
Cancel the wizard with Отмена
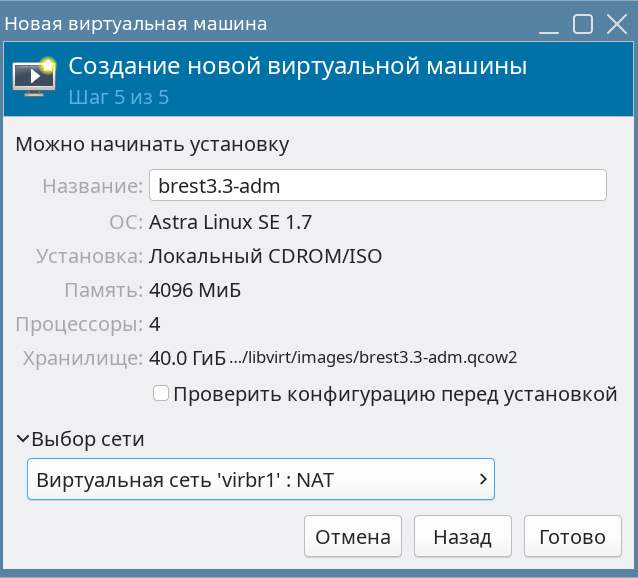353,537
